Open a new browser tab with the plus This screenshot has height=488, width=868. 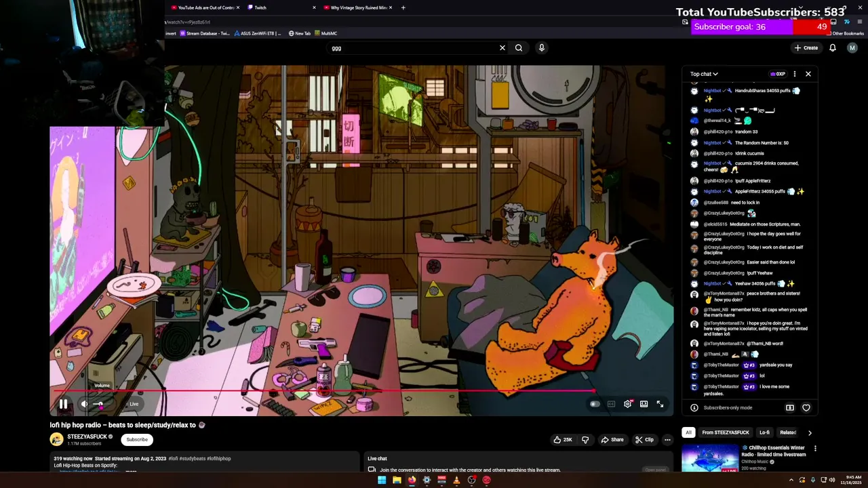[403, 7]
